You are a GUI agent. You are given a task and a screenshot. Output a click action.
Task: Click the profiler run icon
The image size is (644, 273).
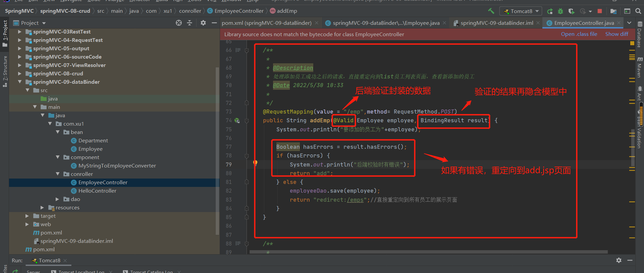[x=583, y=11]
